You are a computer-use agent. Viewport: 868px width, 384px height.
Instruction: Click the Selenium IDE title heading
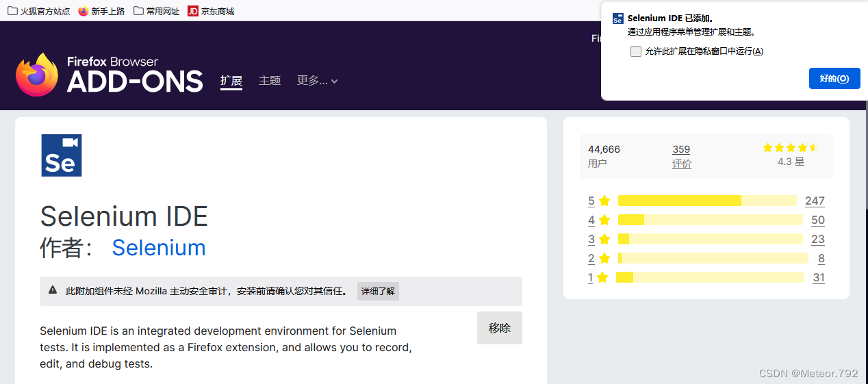pos(124,216)
